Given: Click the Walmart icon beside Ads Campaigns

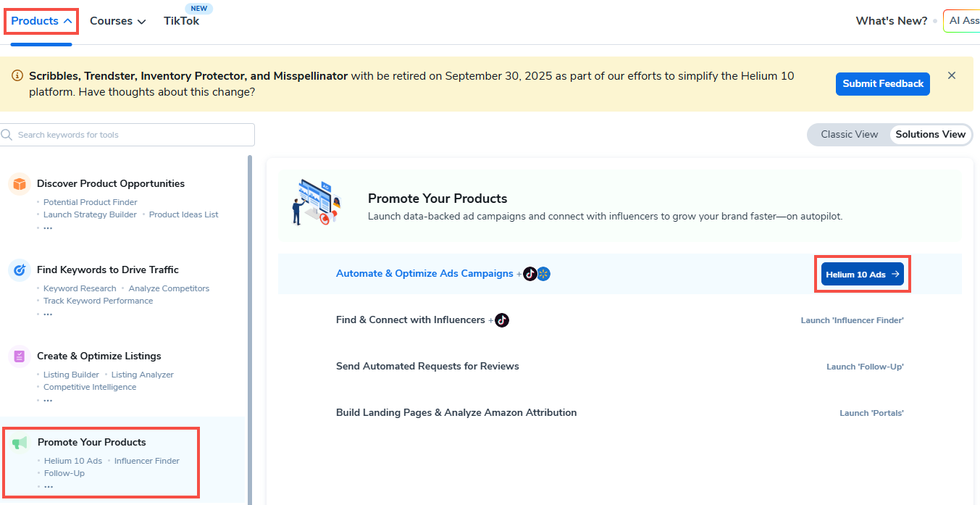Looking at the screenshot, I should pos(544,274).
